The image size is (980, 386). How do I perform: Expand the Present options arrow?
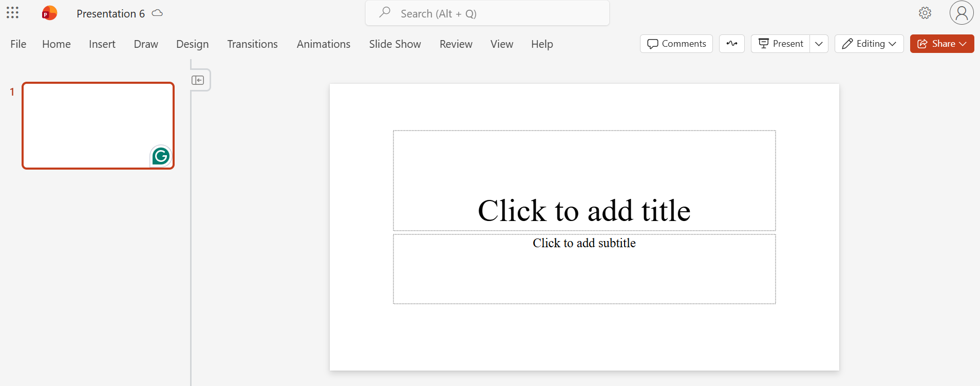pos(819,44)
